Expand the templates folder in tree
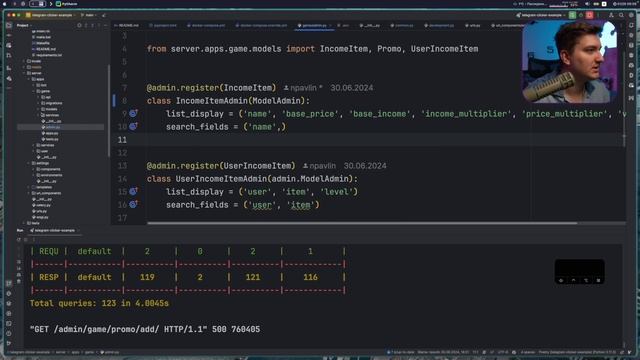640x360 pixels. coord(29,187)
